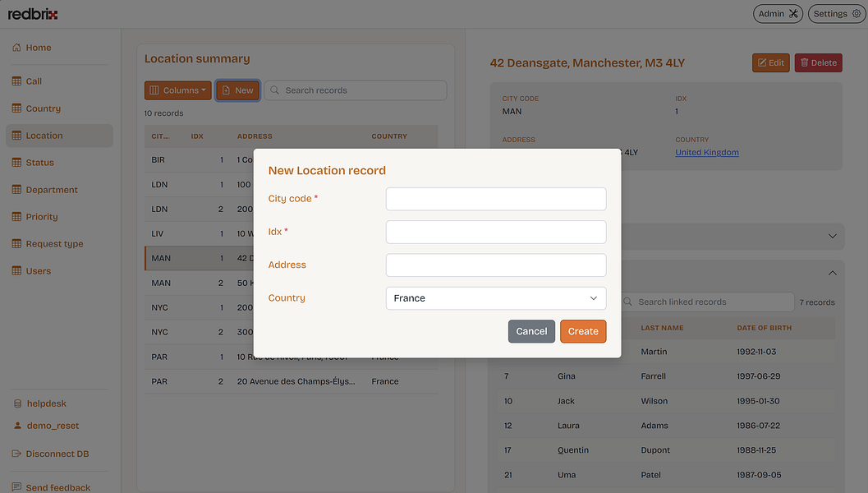Click the Status table icon

[x=16, y=163]
